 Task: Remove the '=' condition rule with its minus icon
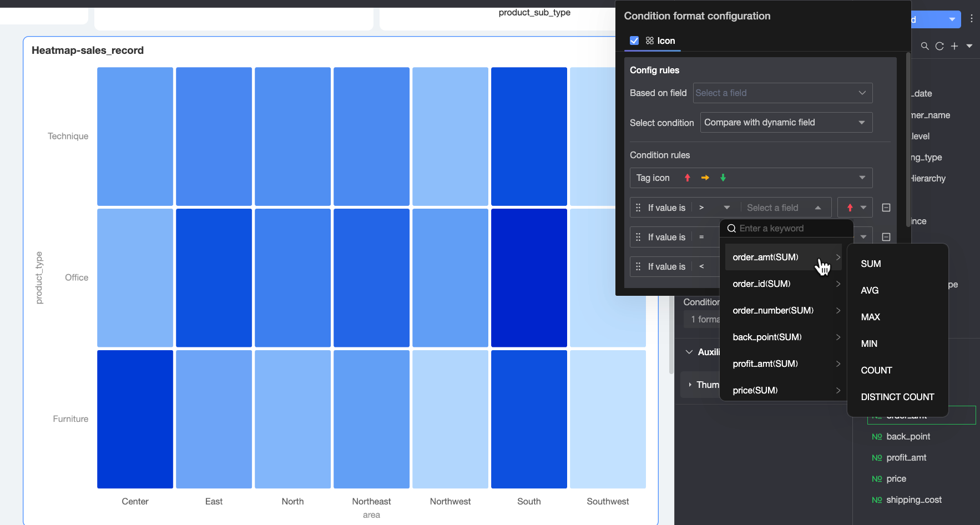coord(886,237)
